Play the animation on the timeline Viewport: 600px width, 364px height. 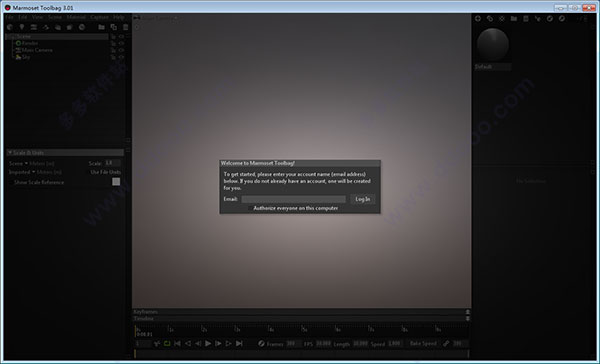(208, 344)
